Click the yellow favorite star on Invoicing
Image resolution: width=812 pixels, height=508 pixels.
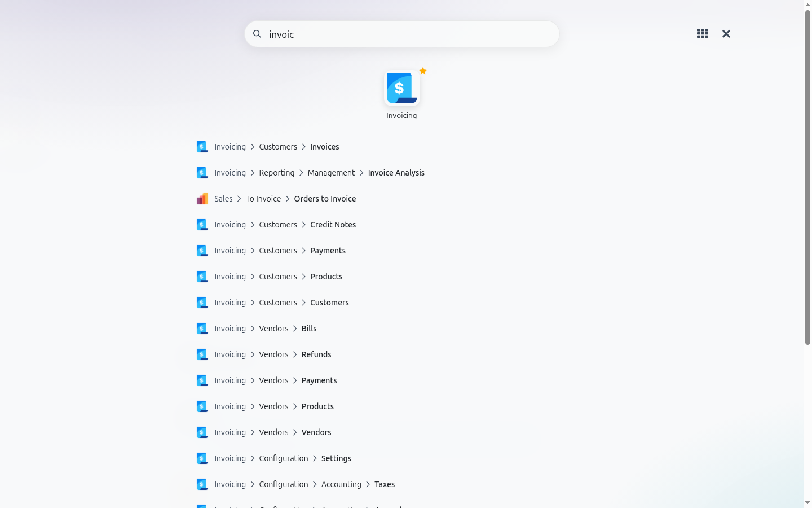coord(423,71)
